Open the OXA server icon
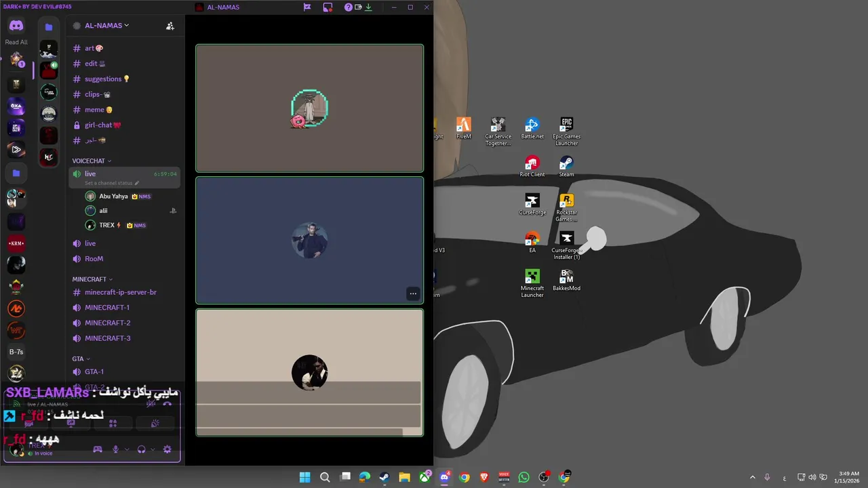The image size is (868, 488). [16, 106]
